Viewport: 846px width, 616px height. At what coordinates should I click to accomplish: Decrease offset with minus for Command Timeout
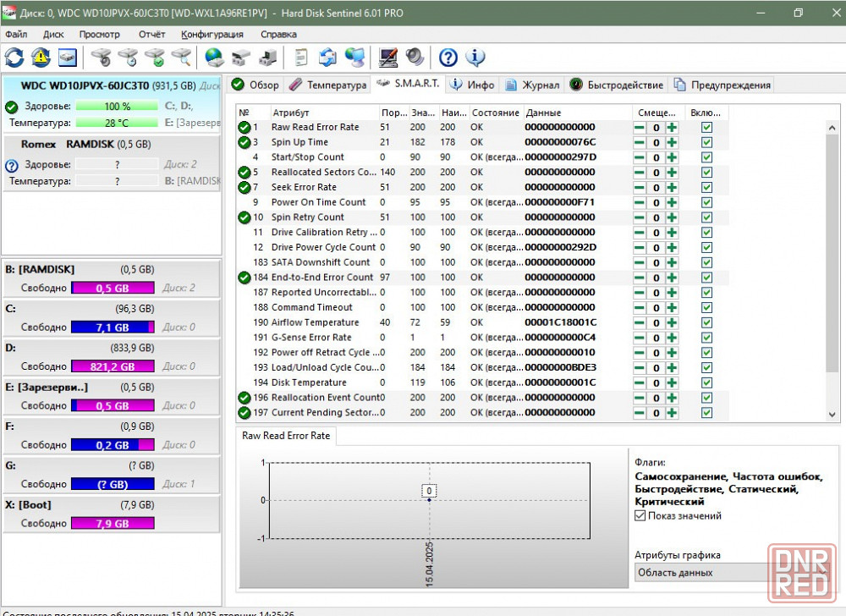point(640,307)
